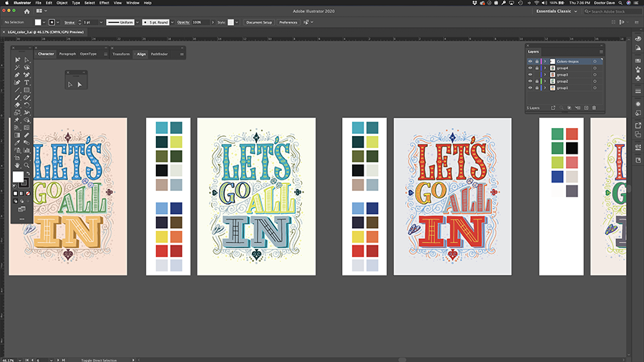Viewport: 644px width, 362px height.
Task: Select the Hand tool
Action: [x=17, y=165]
